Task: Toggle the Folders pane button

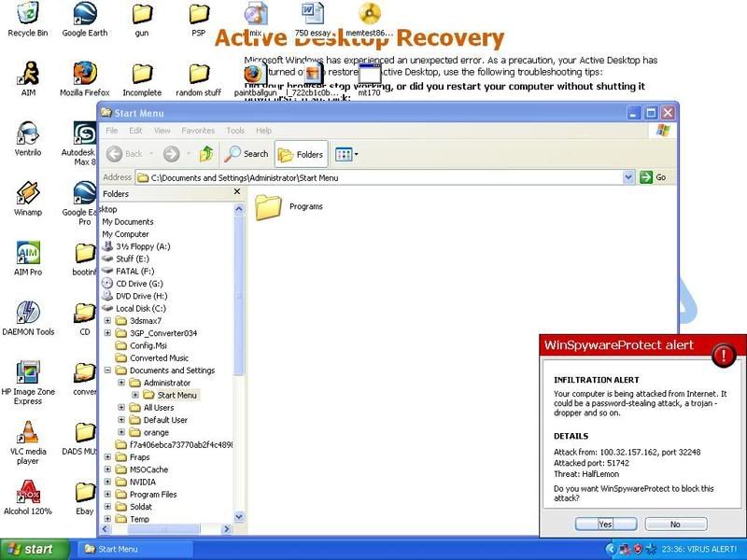Action: pyautogui.click(x=301, y=154)
